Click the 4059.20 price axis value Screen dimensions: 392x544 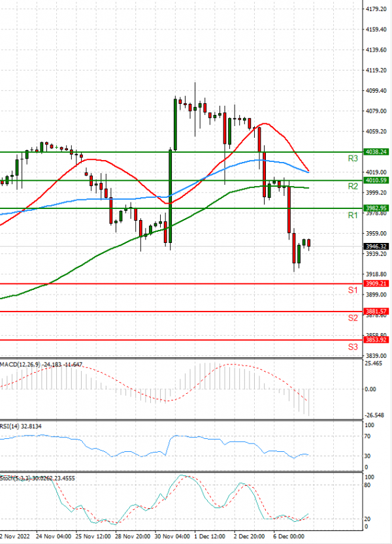coord(376,131)
